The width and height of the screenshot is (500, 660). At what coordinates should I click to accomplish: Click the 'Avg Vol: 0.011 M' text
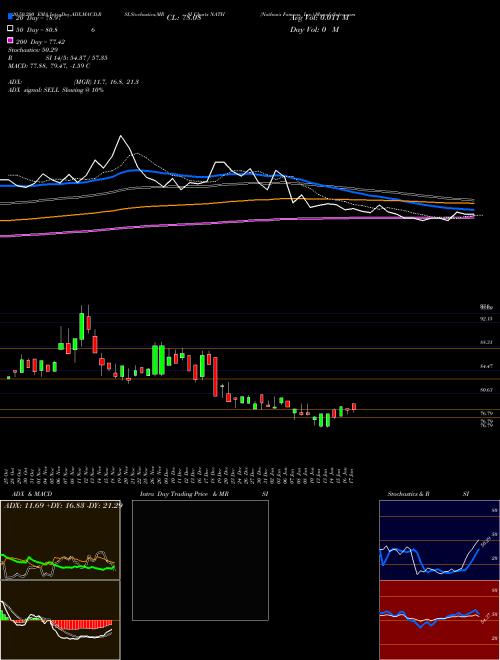click(319, 18)
